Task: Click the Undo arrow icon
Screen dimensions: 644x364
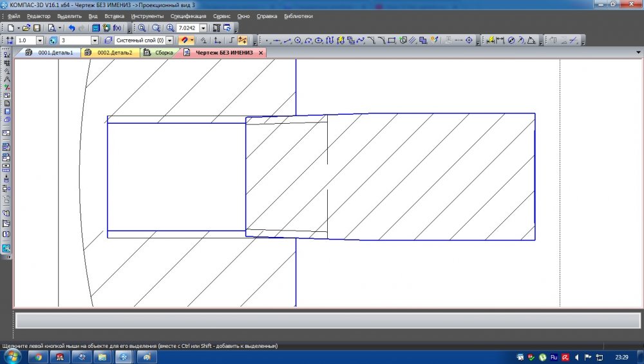Action: (x=71, y=28)
